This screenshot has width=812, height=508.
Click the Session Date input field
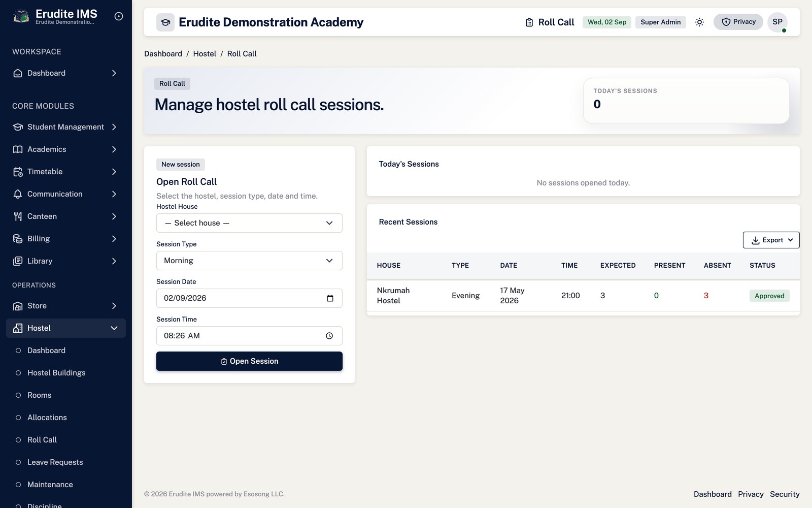(249, 298)
